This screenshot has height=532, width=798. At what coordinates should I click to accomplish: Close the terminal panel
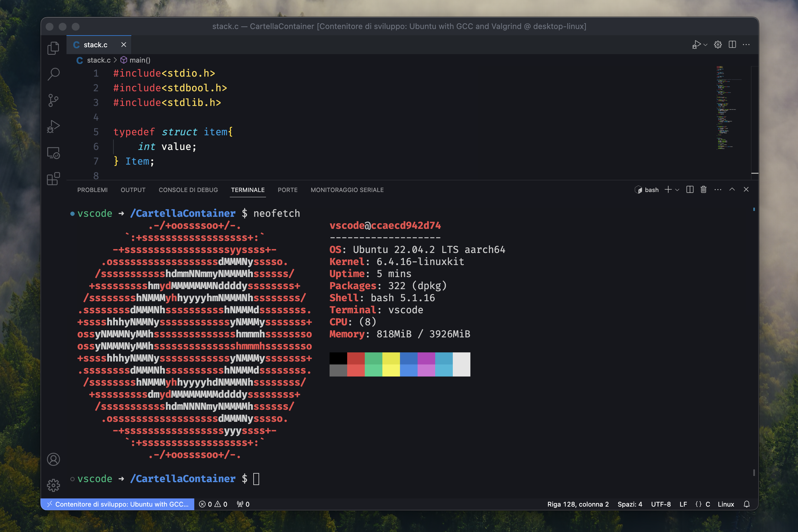tap(746, 189)
